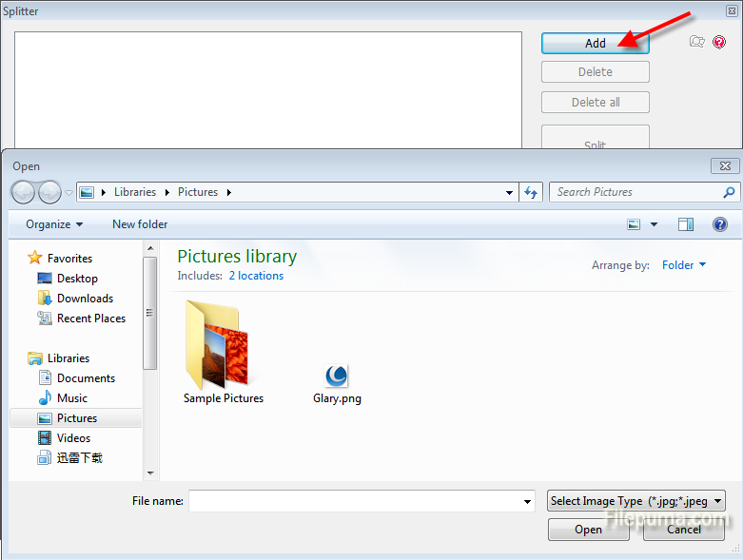Select the Glary.png file thumbnail
The image size is (743, 560).
coord(337,378)
